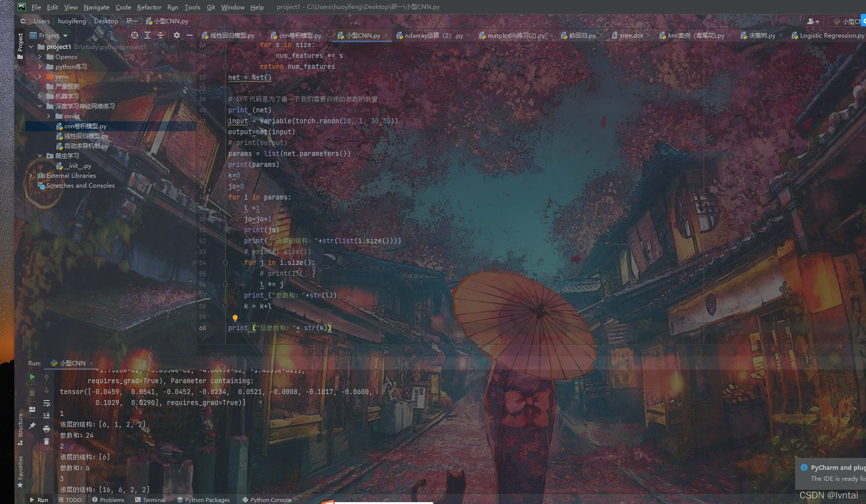Toggle the Project side tool window strip
Image resolution: width=866 pixels, height=504 pixels.
point(20,46)
